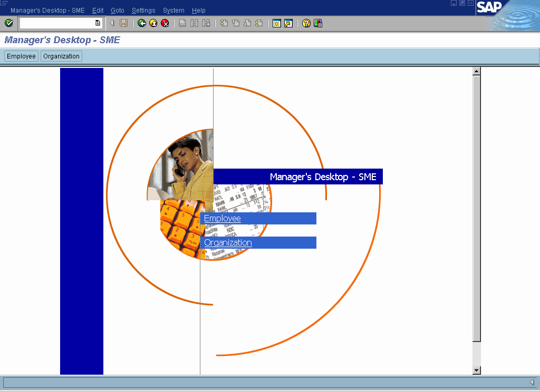Image resolution: width=540 pixels, height=392 pixels.
Task: Click the vertical scrollbar thumb
Action: pyautogui.click(x=477, y=209)
